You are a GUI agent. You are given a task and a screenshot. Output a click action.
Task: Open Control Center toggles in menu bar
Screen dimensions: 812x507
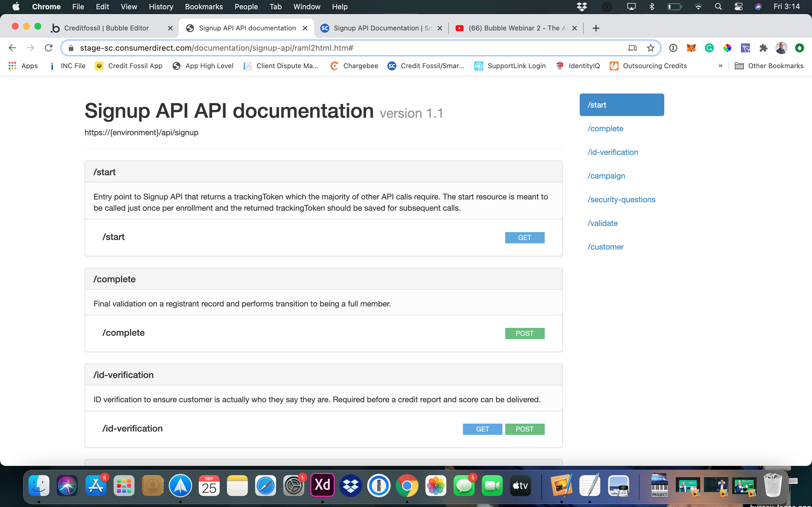click(738, 7)
